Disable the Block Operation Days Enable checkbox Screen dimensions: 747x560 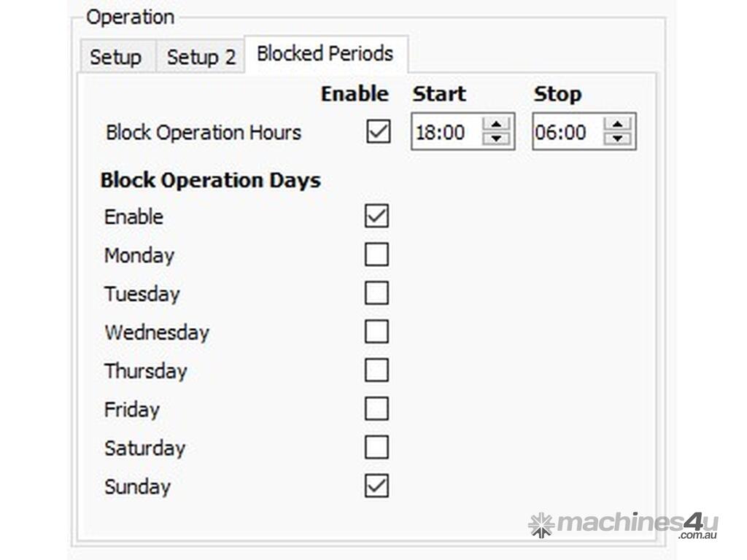pos(376,216)
